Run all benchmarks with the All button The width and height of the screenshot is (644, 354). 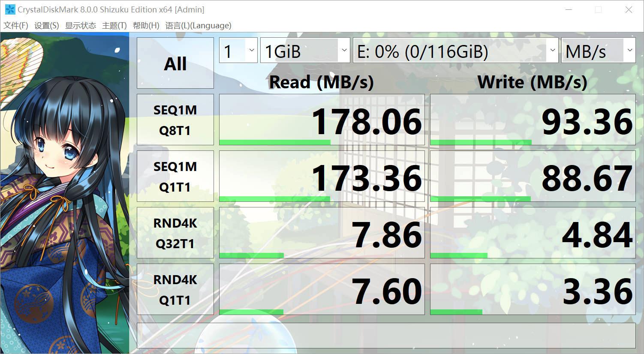coord(175,63)
